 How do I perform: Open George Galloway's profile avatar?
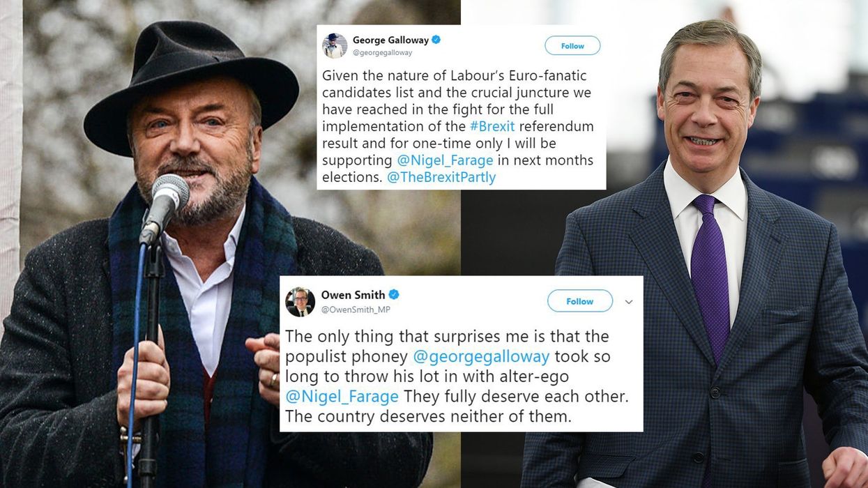[334, 45]
